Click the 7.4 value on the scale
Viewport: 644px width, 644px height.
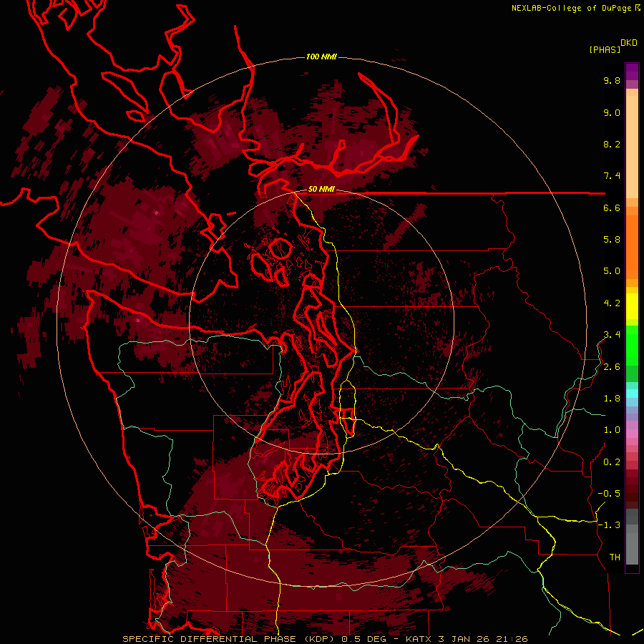(x=612, y=176)
